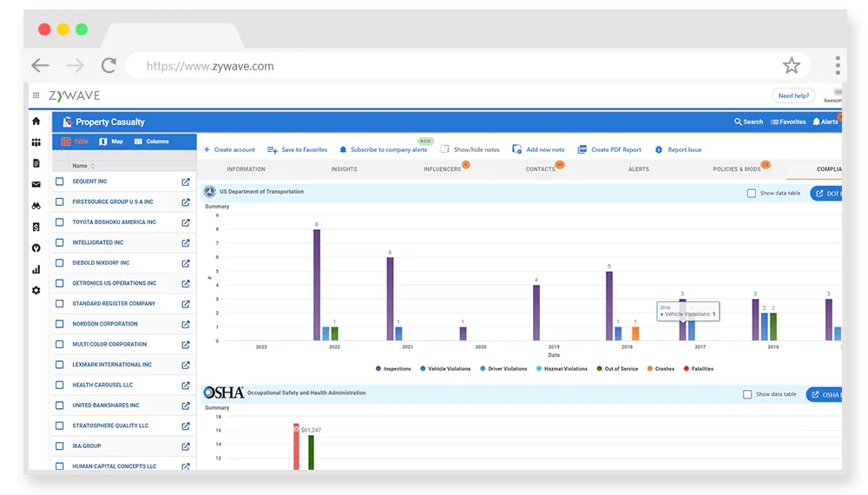Open DIEBOLD NIXDORF INC external link icon
This screenshot has width=868, height=495.
186,263
